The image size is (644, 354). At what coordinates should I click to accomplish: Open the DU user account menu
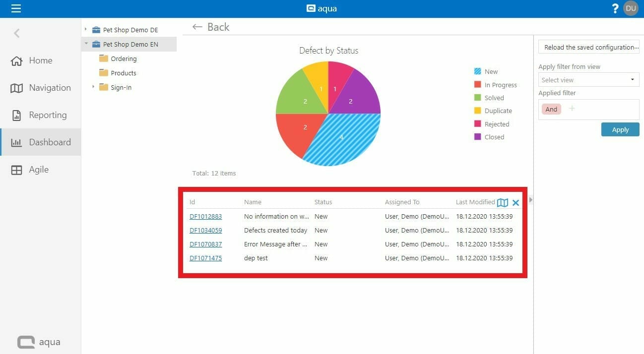coord(631,8)
